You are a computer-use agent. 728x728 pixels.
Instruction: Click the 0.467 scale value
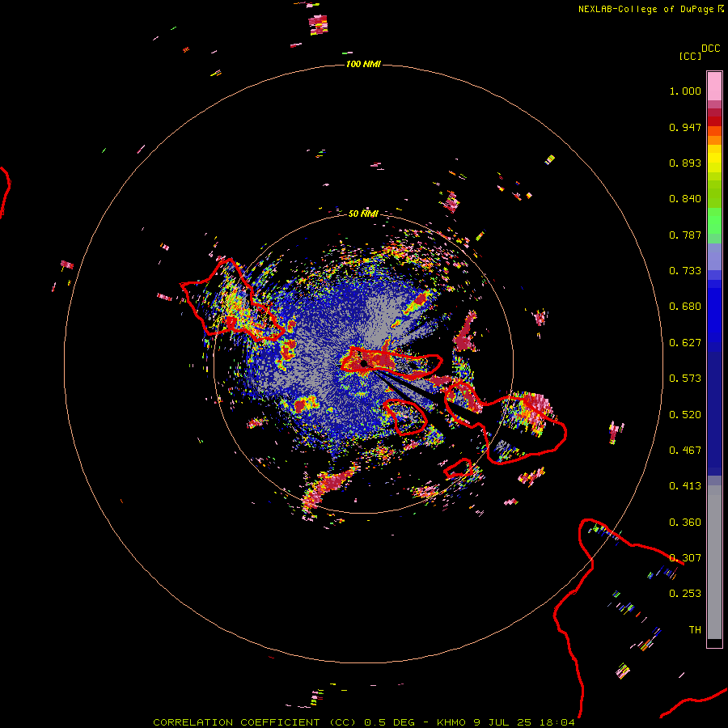(x=685, y=451)
